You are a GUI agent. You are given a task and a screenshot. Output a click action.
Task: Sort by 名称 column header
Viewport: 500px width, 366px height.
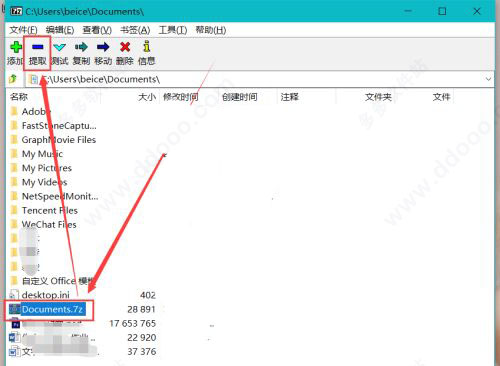point(19,97)
